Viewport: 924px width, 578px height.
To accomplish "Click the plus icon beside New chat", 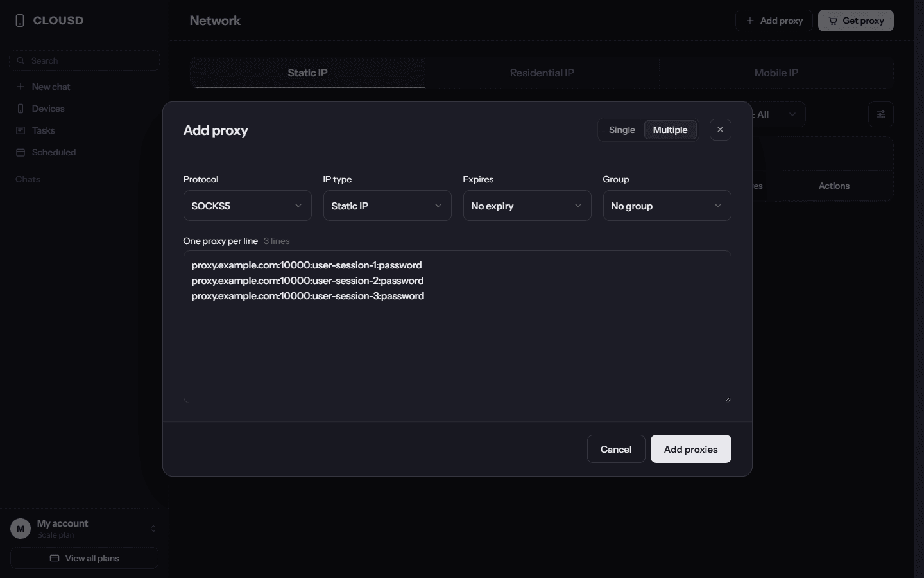I will coord(21,87).
